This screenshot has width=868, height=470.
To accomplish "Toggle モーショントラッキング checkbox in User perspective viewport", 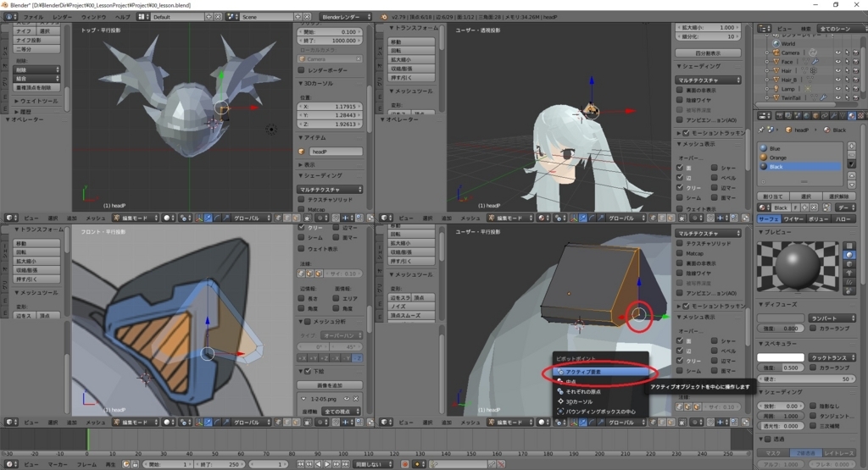I will [687, 133].
